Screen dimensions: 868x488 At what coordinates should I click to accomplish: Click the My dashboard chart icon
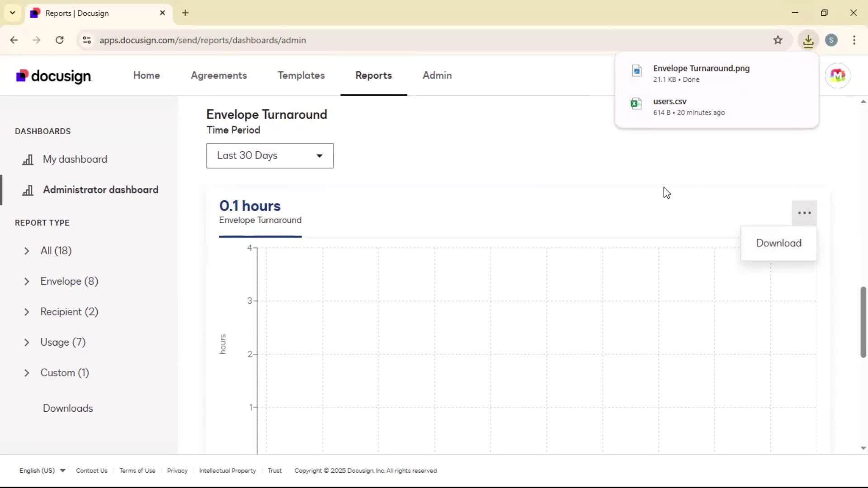(x=28, y=160)
